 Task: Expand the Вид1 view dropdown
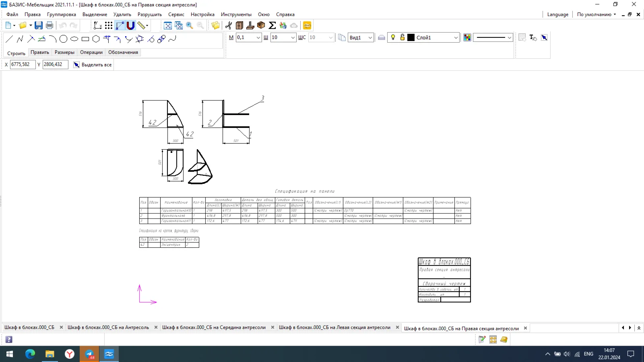point(370,38)
